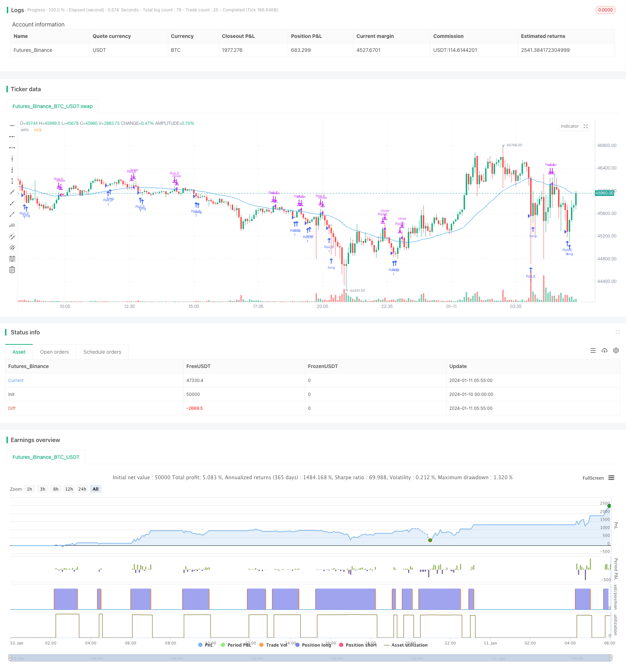The width and height of the screenshot is (626, 672).
Task: Click the -2669.5 Diff value
Action: tap(195, 408)
